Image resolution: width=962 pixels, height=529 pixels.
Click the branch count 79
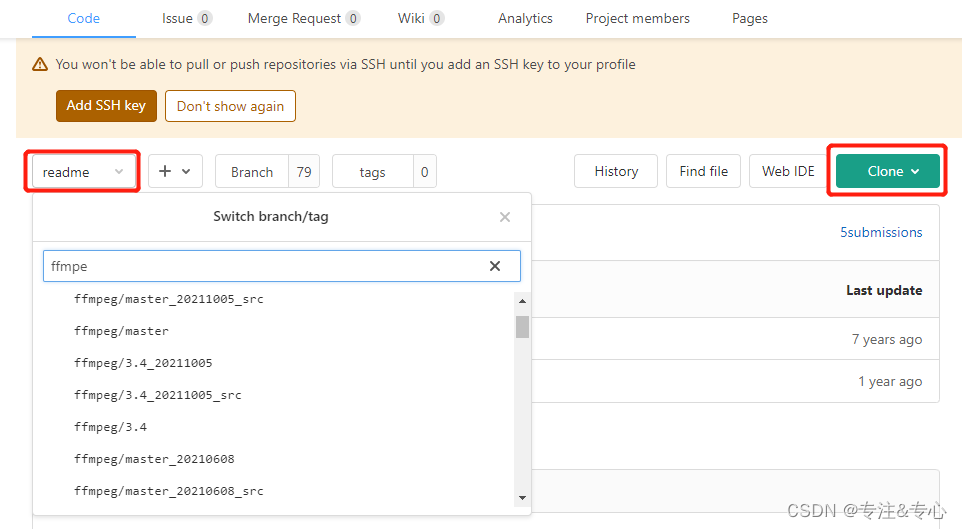click(304, 172)
